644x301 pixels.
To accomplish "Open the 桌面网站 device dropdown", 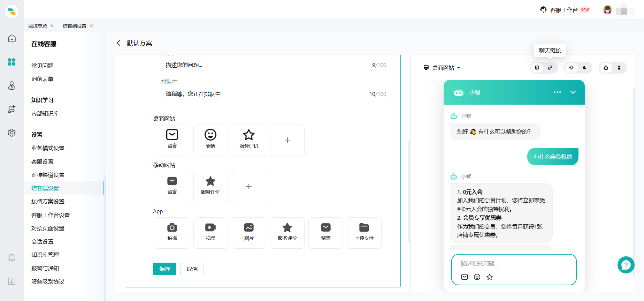I will click(442, 68).
